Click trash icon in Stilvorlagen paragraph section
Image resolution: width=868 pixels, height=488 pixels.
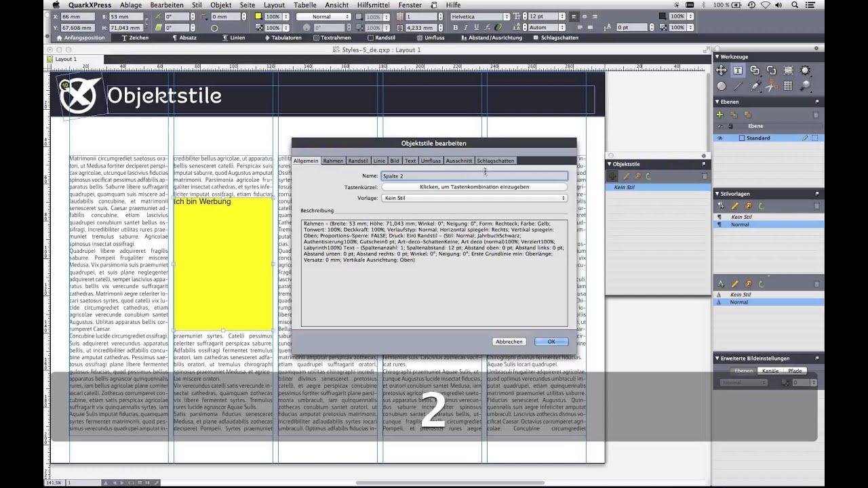[816, 206]
